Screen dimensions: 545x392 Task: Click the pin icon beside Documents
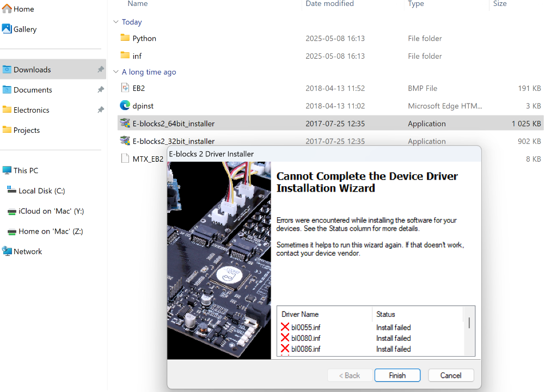click(100, 89)
